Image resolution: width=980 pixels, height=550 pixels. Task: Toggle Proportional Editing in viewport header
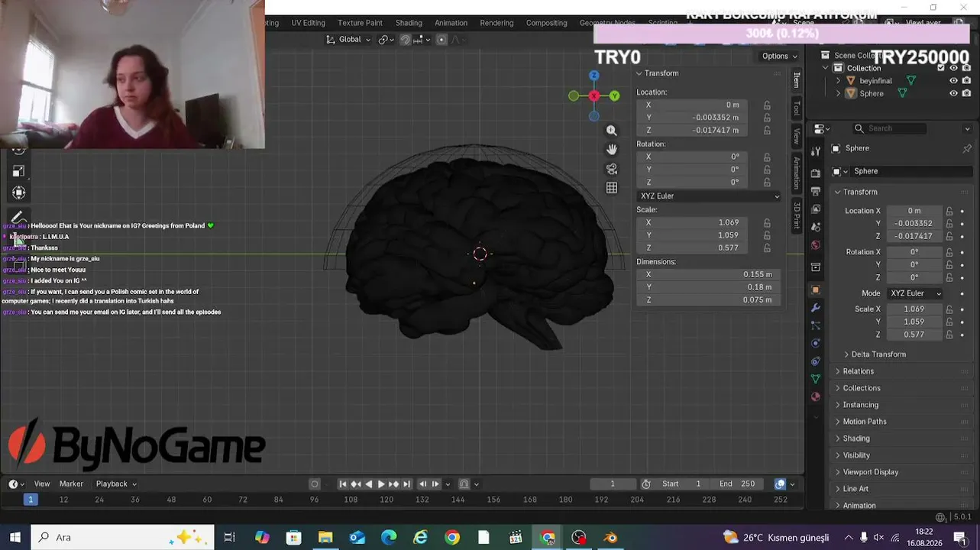441,40
